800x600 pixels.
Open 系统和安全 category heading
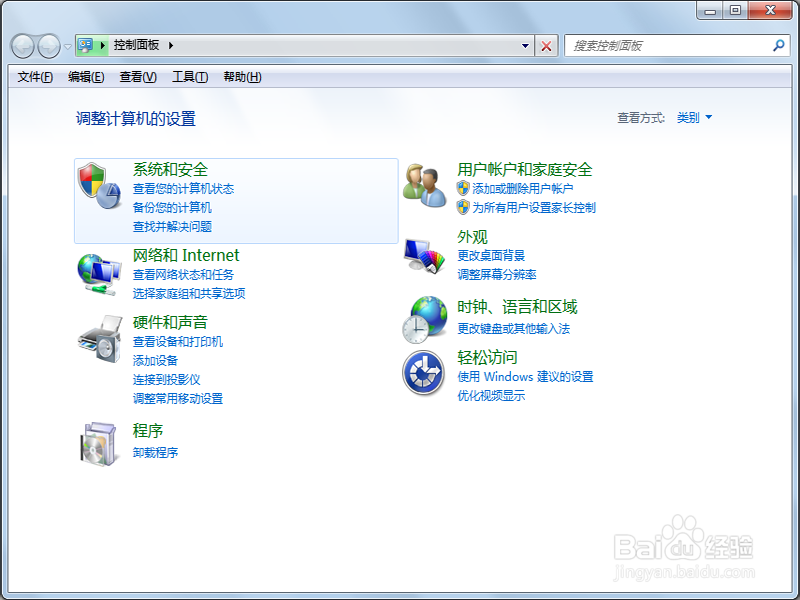click(170, 169)
